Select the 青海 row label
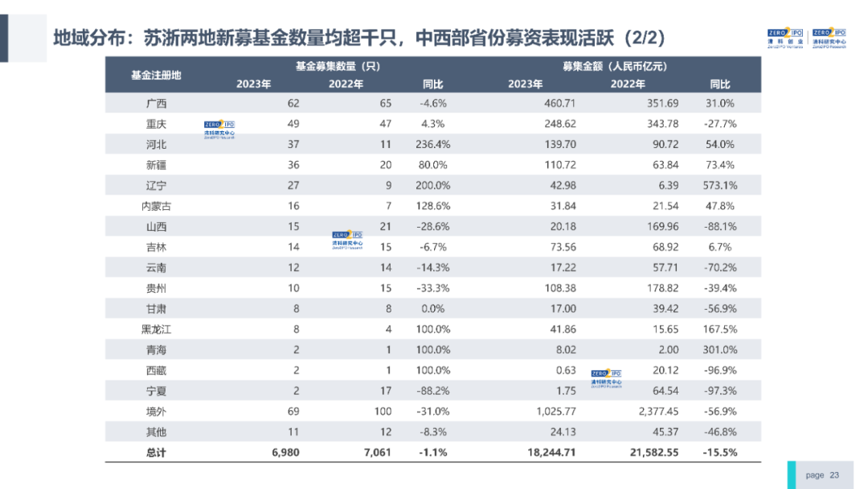 coord(156,350)
